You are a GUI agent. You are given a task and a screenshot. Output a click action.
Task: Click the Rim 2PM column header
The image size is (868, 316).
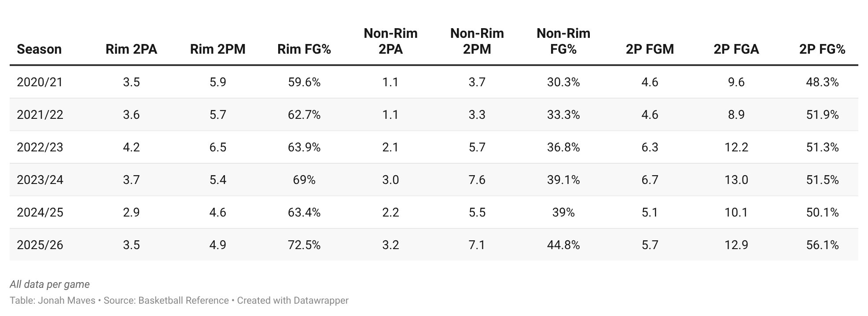(217, 49)
